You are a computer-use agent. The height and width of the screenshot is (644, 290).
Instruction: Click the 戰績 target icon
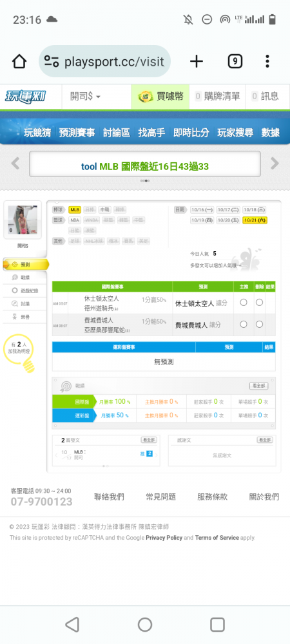[66, 386]
